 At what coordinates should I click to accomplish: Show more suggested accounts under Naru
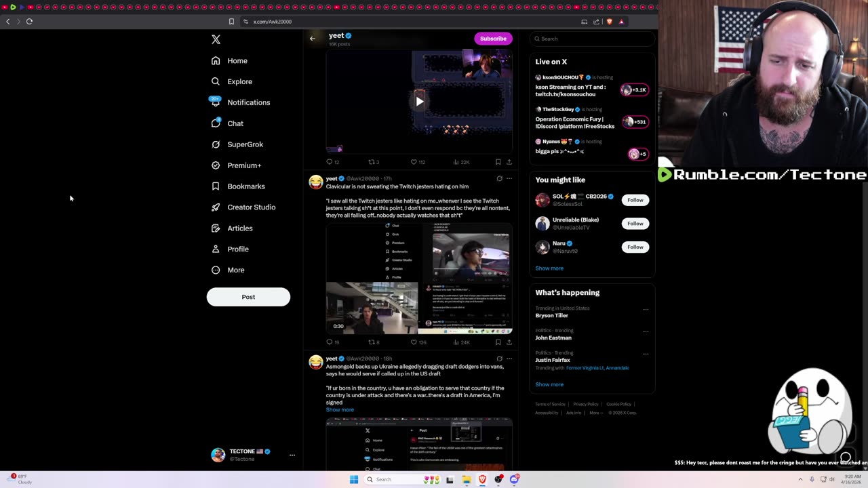[549, 268]
